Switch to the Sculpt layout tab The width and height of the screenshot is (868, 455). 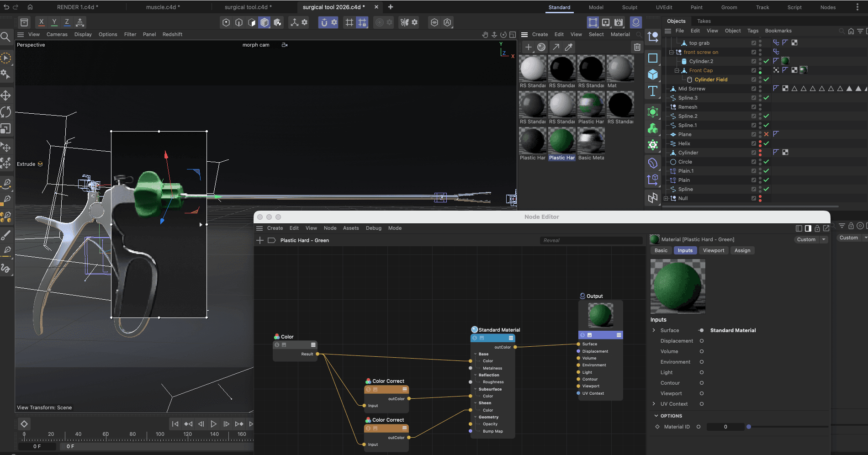[x=629, y=7]
